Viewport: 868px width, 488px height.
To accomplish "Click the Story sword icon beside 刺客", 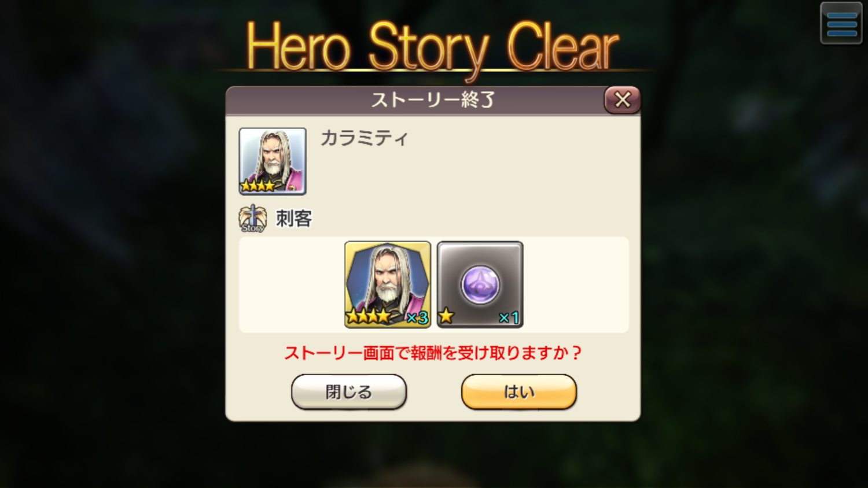I will [253, 219].
